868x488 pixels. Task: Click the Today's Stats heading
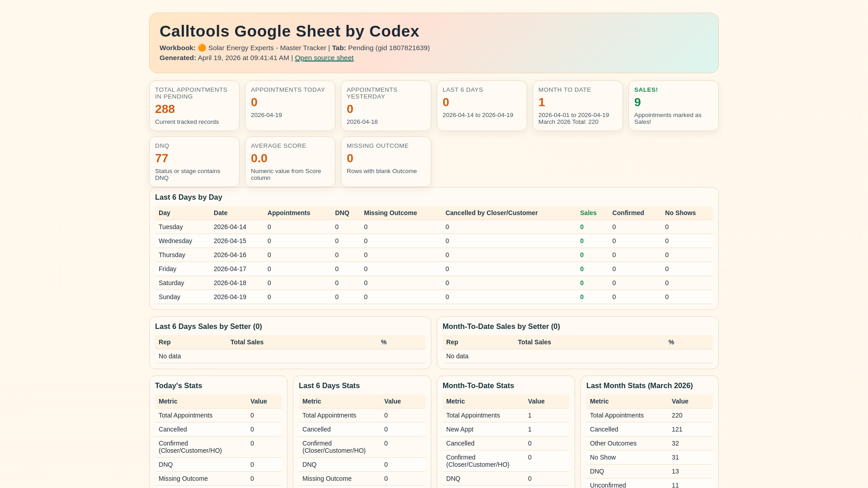click(x=179, y=386)
